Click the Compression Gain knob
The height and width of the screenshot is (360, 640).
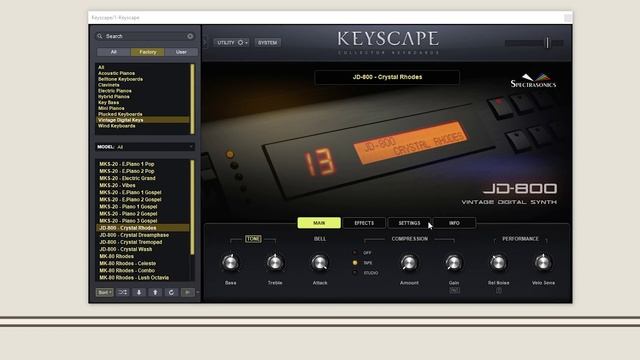(x=454, y=262)
